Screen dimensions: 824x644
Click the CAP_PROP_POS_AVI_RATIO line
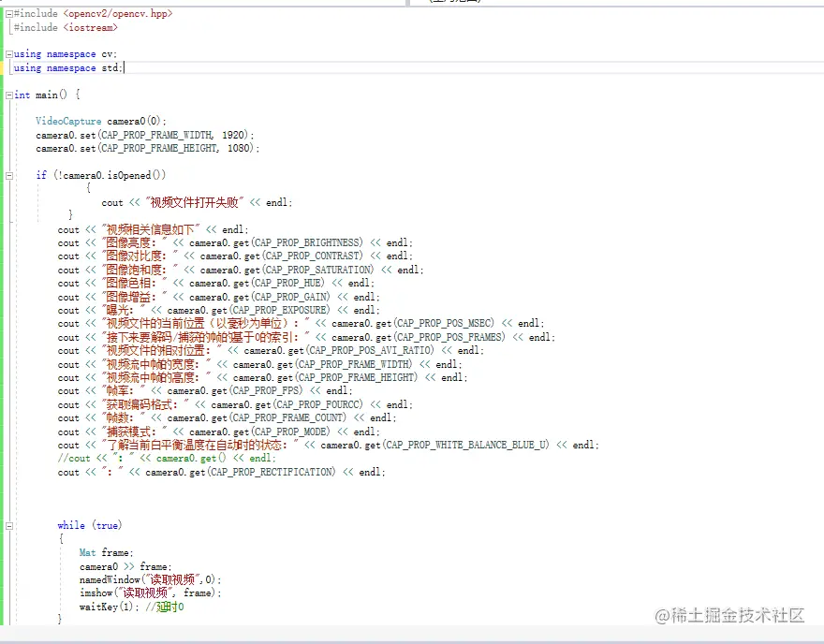click(x=272, y=350)
